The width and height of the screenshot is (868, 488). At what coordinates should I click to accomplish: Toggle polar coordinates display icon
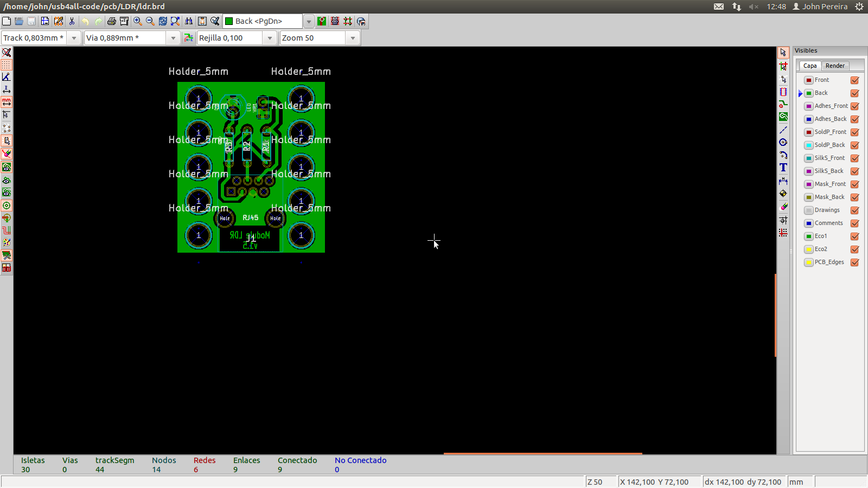7,77
